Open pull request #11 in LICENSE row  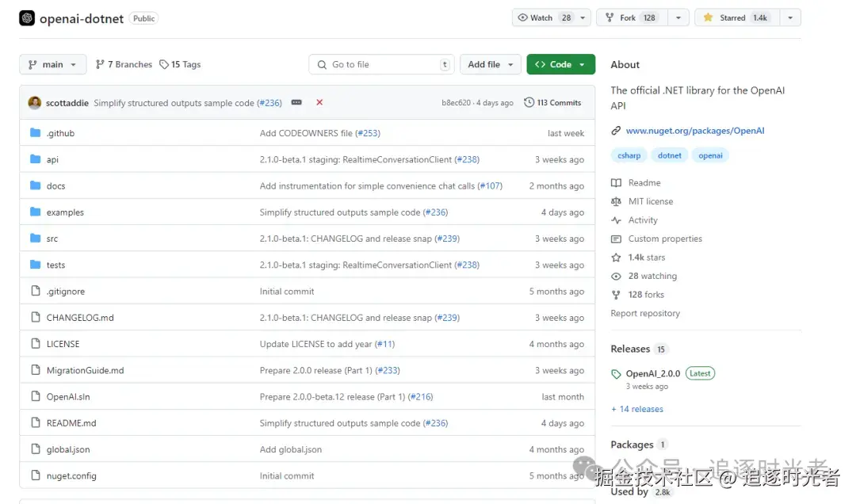point(385,344)
